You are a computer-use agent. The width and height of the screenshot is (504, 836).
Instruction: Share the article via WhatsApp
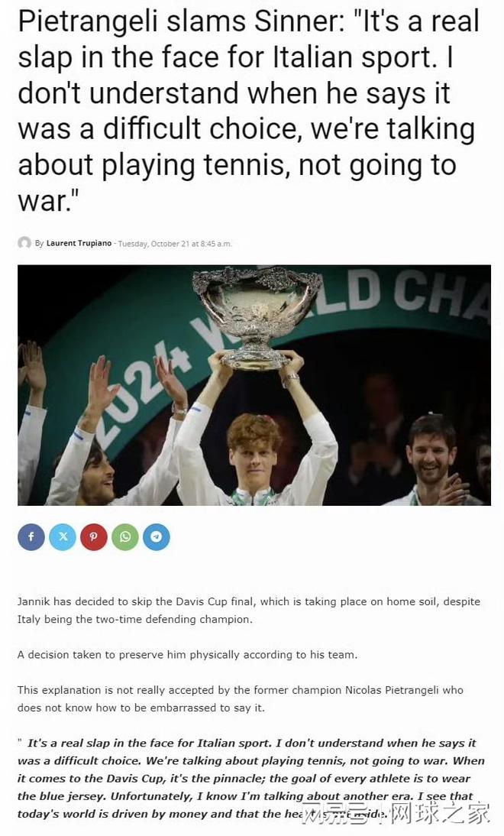[x=125, y=537]
